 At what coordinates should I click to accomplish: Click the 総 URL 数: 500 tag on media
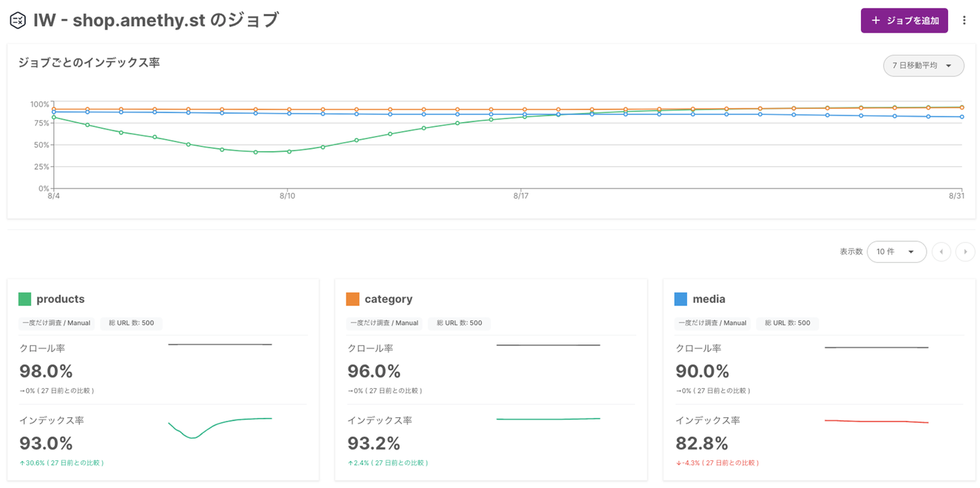(787, 323)
